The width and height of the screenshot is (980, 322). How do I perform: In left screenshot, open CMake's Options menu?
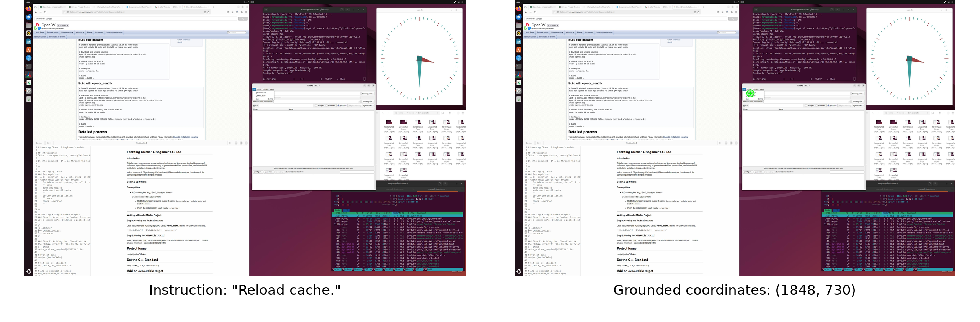point(266,89)
